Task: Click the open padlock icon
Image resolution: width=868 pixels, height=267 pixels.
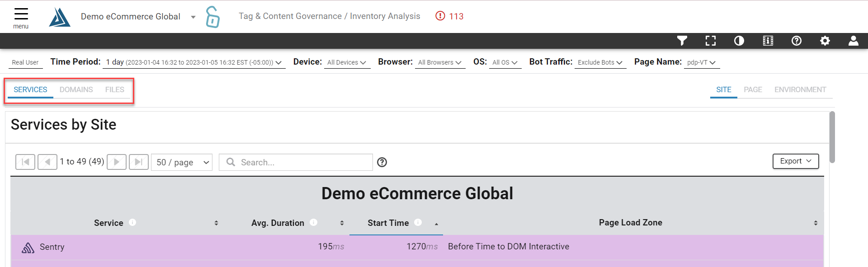Action: point(212,17)
